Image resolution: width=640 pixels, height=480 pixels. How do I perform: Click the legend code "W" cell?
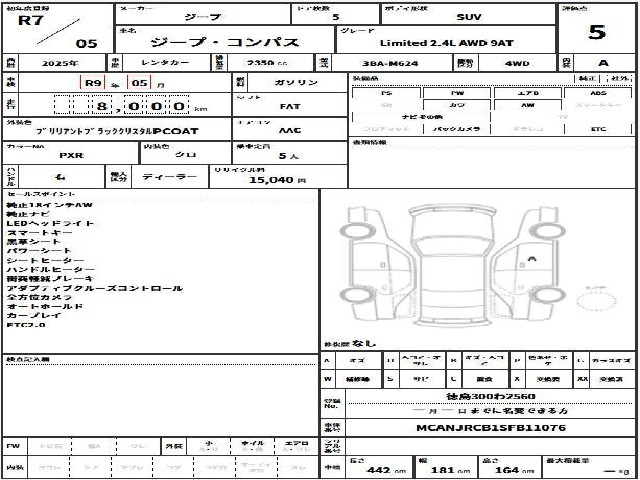tap(328, 379)
